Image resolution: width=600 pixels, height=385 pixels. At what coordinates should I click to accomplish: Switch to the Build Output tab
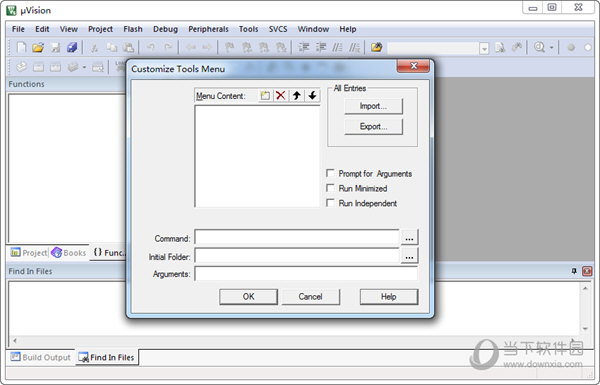pyautogui.click(x=41, y=357)
